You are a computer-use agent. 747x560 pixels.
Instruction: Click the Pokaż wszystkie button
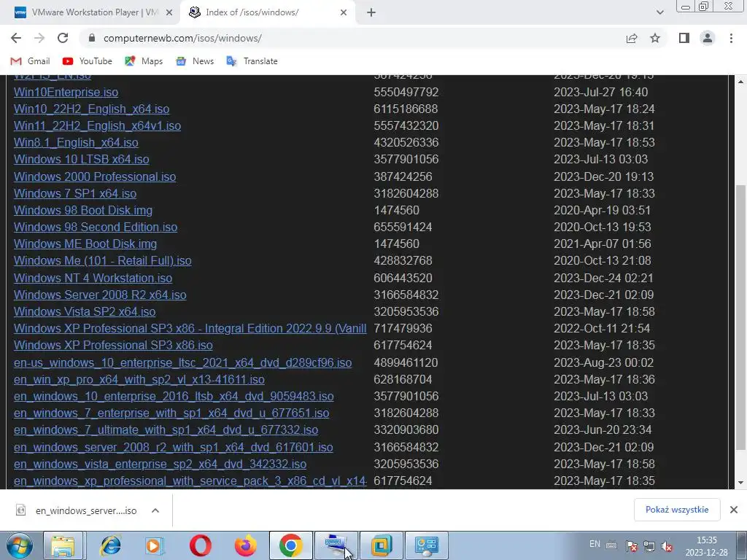point(677,510)
